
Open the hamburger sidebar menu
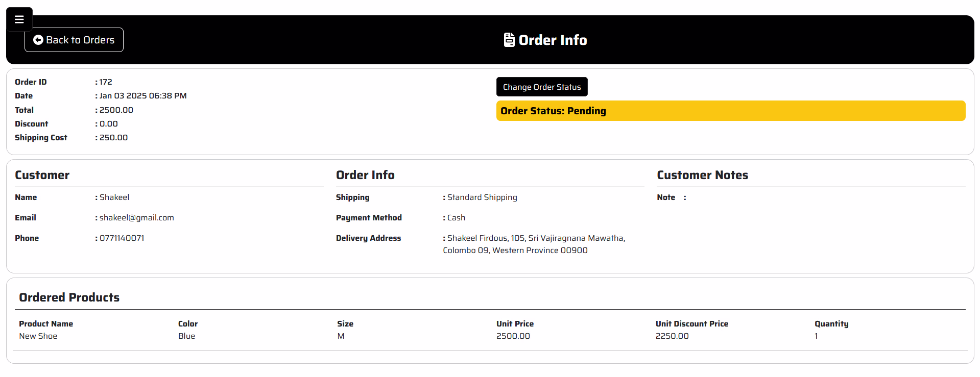coord(19,19)
